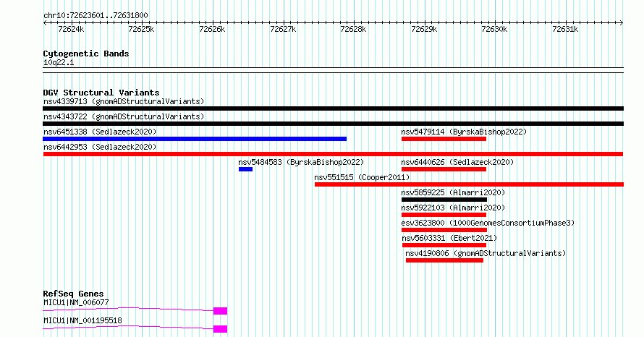Viewport: 644px width, 337px height.
Task: Click the right arrowhead of the ruler
Action: (x=622, y=23)
